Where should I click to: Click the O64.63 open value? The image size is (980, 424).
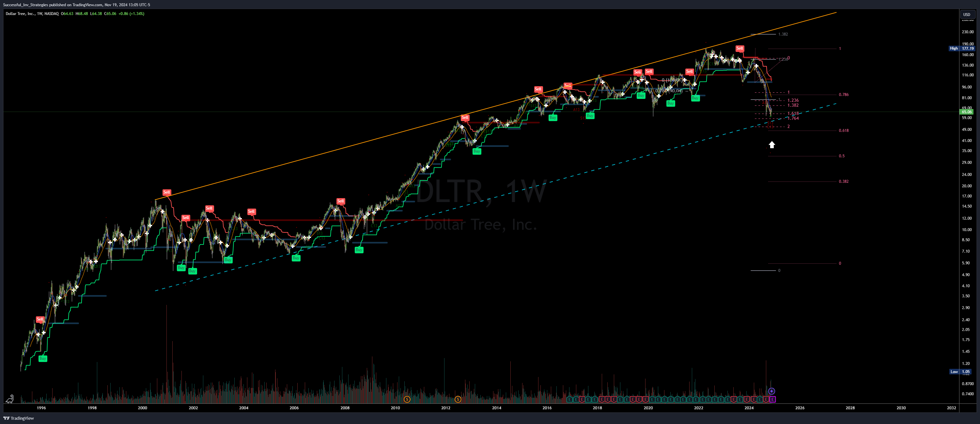67,14
